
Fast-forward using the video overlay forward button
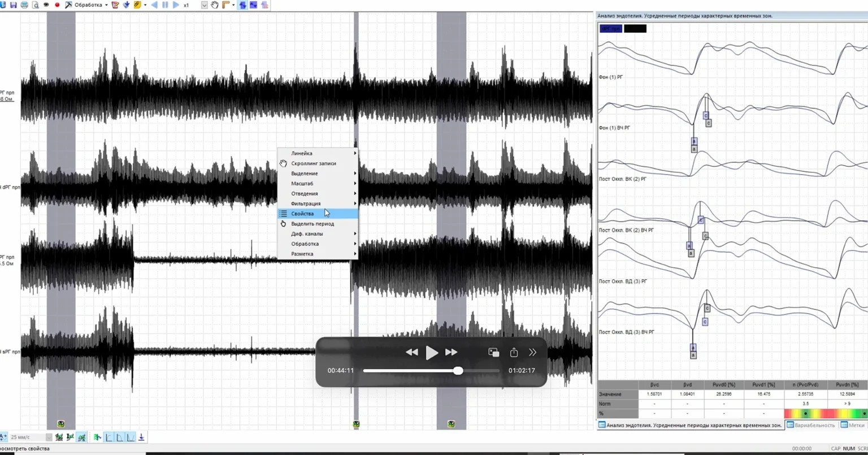(451, 352)
